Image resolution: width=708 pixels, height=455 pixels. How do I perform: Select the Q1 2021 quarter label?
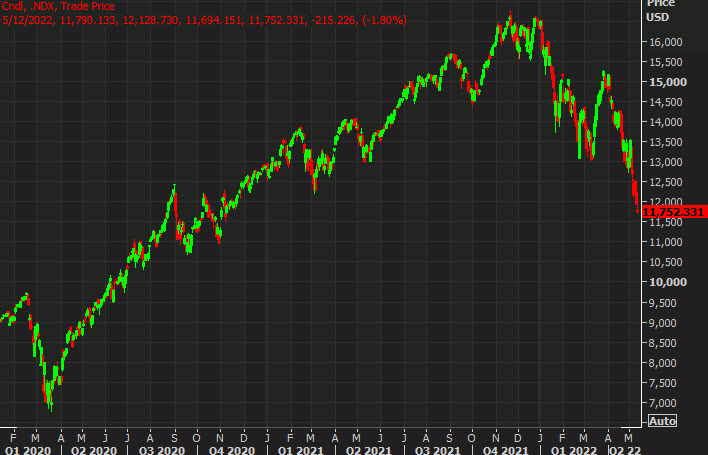tap(301, 450)
